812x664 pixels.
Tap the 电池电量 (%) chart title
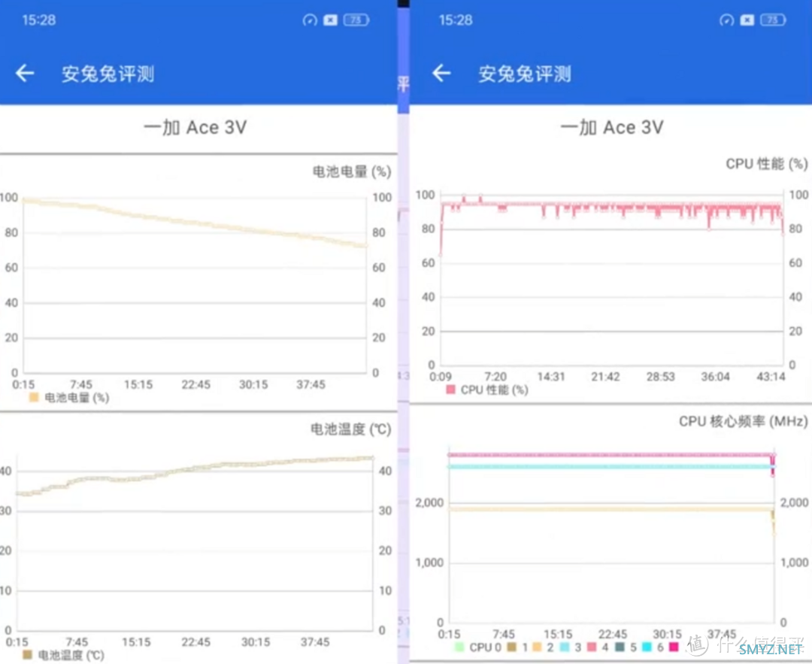[x=352, y=171]
